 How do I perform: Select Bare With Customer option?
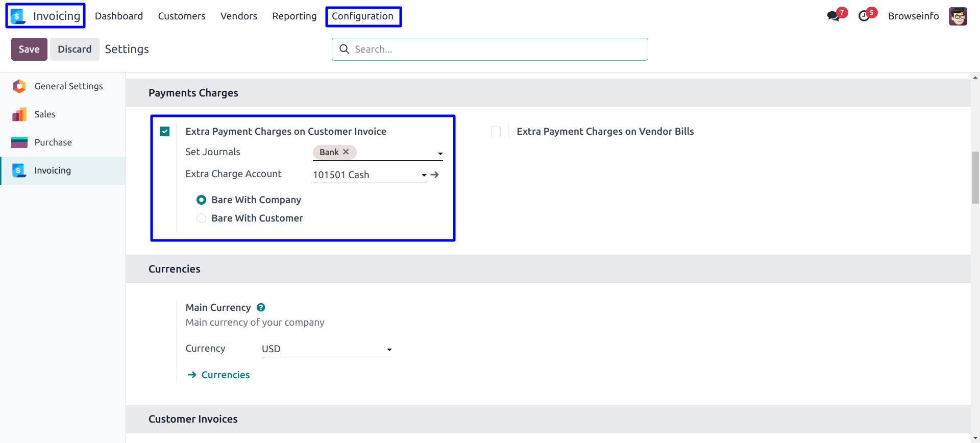click(x=202, y=218)
